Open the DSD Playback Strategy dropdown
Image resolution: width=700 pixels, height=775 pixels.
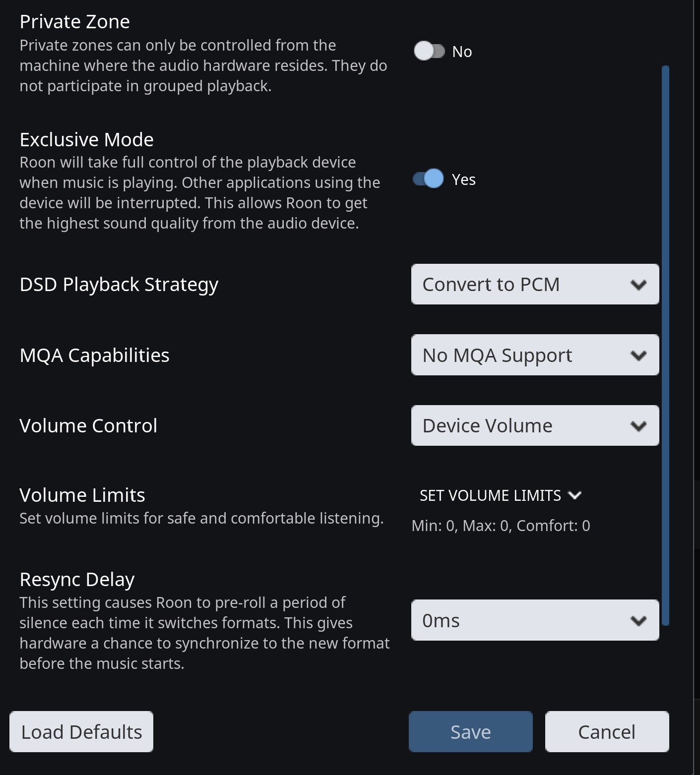click(534, 284)
